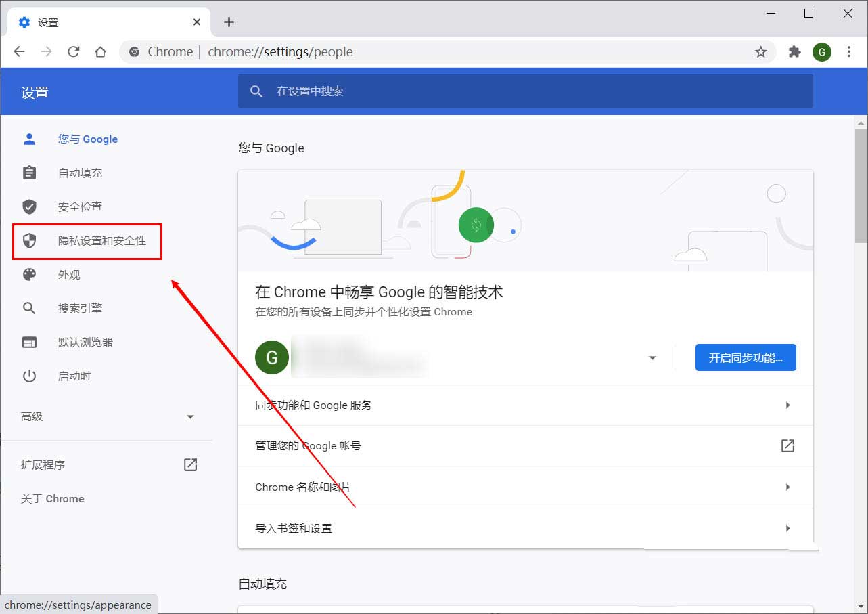868x614 pixels.
Task: Click the green G account avatar in sync card
Action: pyautogui.click(x=272, y=357)
